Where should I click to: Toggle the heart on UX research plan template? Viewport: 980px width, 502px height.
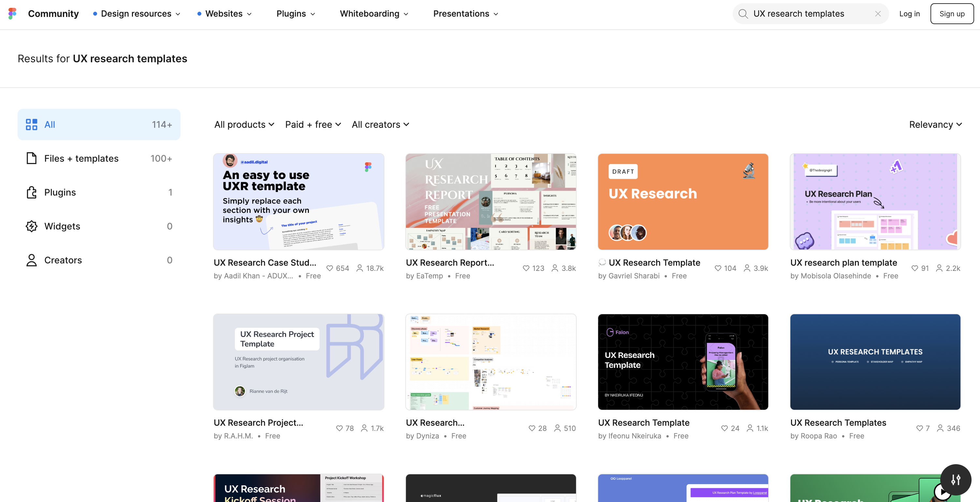[x=915, y=268]
